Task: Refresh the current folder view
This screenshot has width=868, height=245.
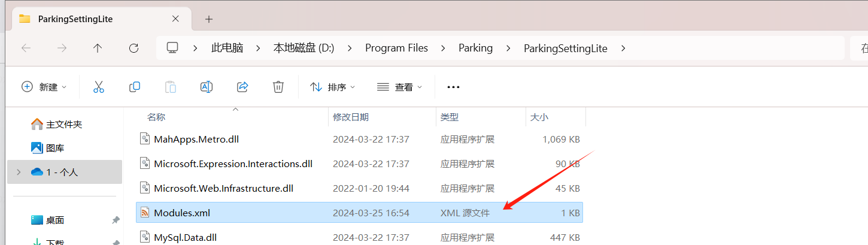Action: [x=134, y=49]
